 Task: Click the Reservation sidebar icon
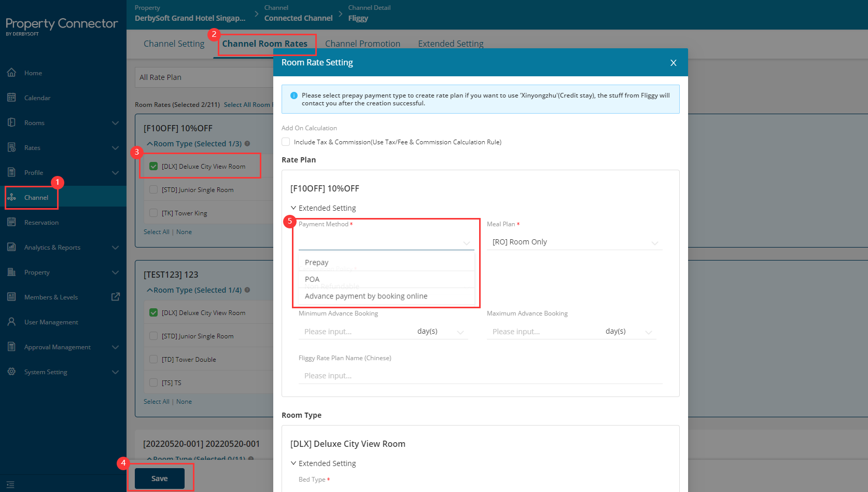(x=11, y=222)
